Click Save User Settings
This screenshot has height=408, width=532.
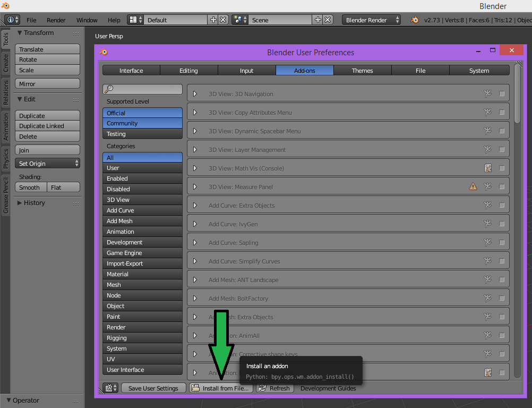coord(153,388)
